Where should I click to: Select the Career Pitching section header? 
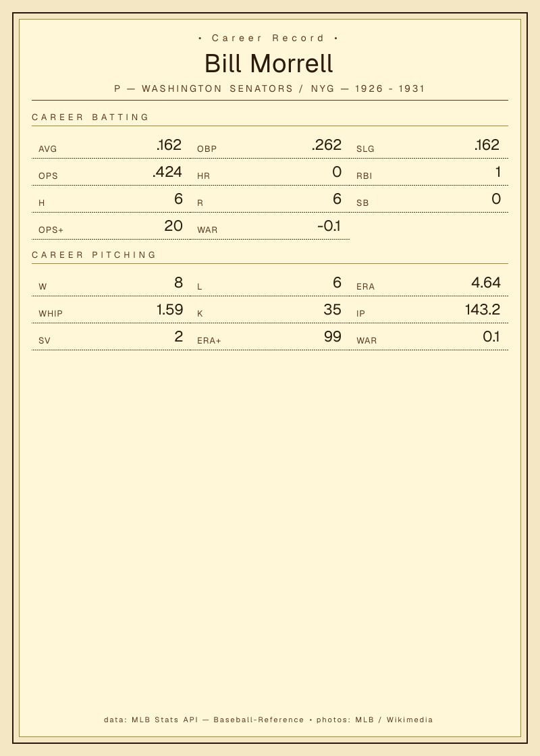pos(94,254)
